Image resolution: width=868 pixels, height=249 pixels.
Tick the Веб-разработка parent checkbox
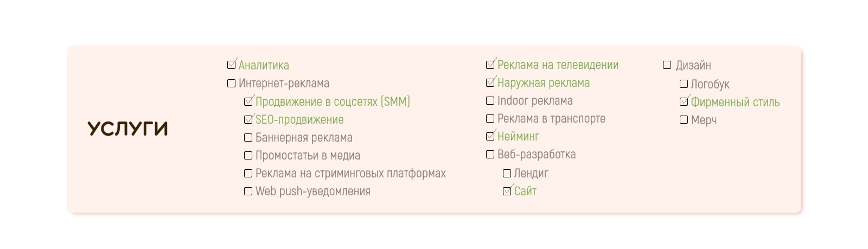pos(490,155)
